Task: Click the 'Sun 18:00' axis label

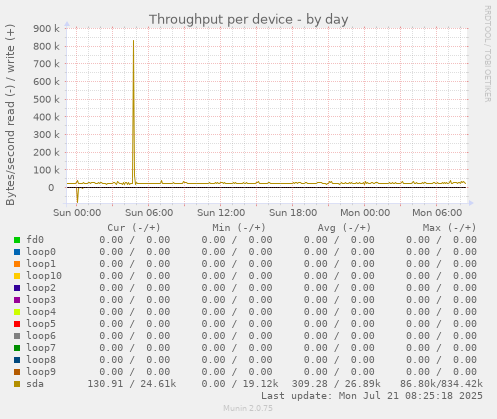Action: click(293, 213)
